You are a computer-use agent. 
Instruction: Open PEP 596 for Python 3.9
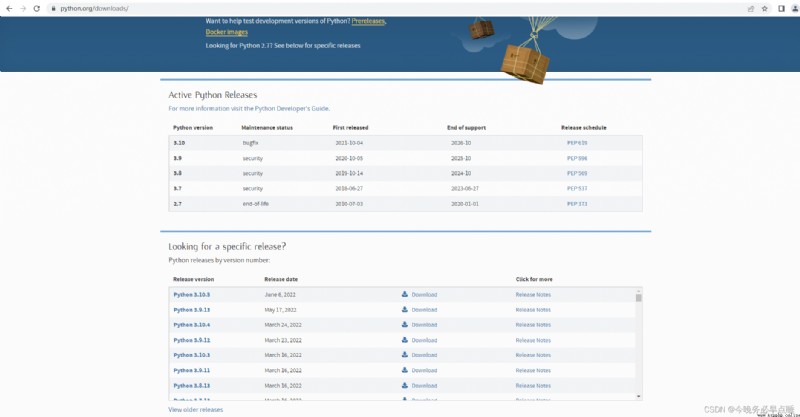[577, 158]
